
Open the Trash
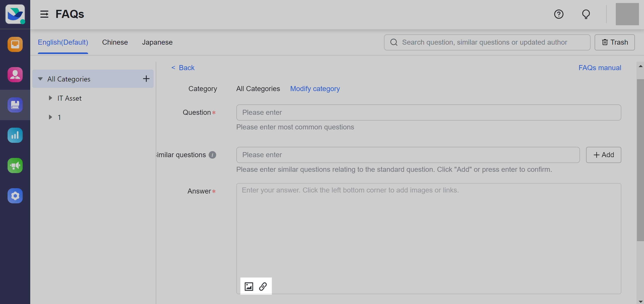[x=615, y=42]
